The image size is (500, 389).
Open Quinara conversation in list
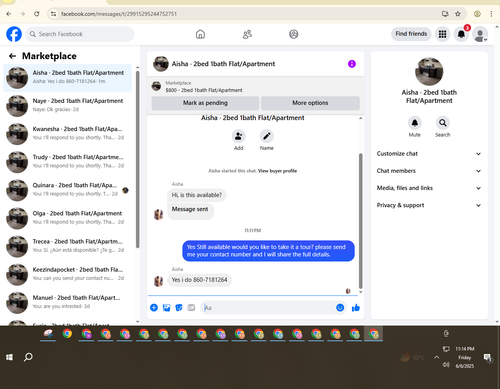point(68,190)
